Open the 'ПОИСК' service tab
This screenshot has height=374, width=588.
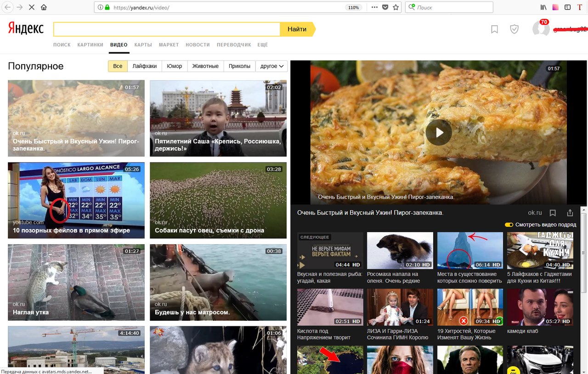click(x=62, y=45)
